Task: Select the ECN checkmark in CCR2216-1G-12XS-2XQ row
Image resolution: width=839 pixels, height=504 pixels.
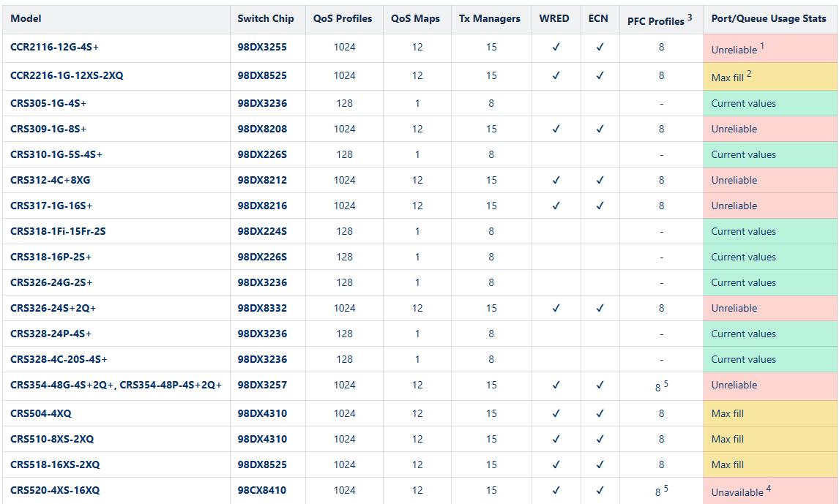Action: point(600,75)
